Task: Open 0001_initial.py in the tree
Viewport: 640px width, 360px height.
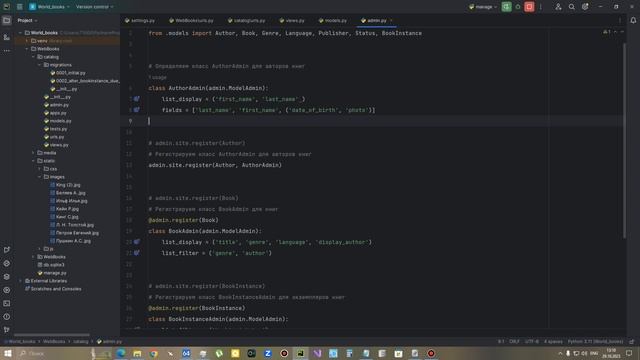Action: tap(68, 73)
